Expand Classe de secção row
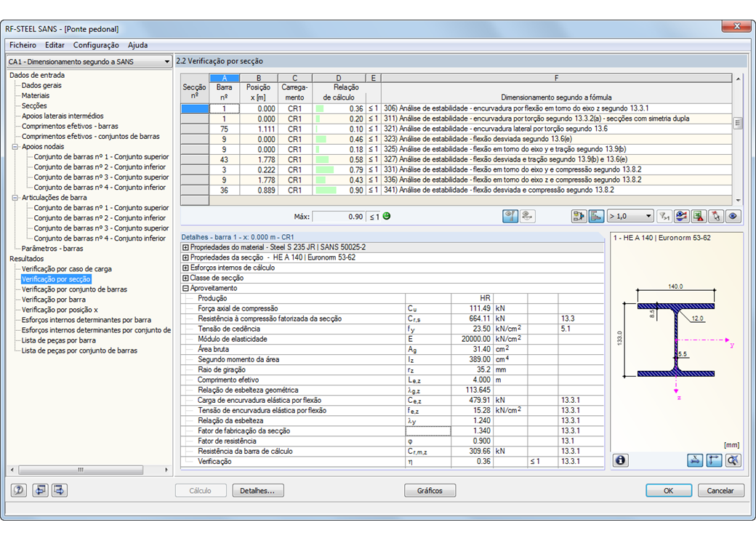 point(185,278)
